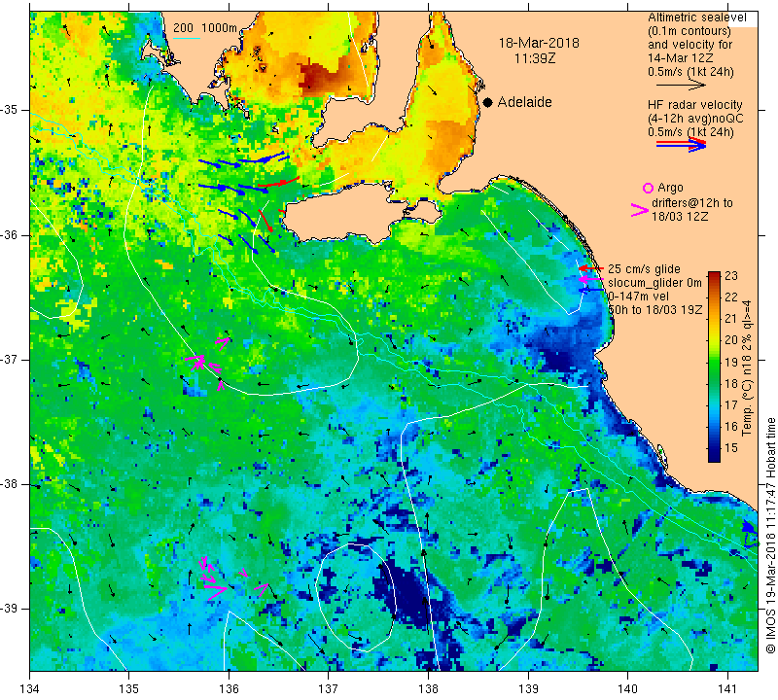Click the colorbar tick label 21

tap(731, 319)
